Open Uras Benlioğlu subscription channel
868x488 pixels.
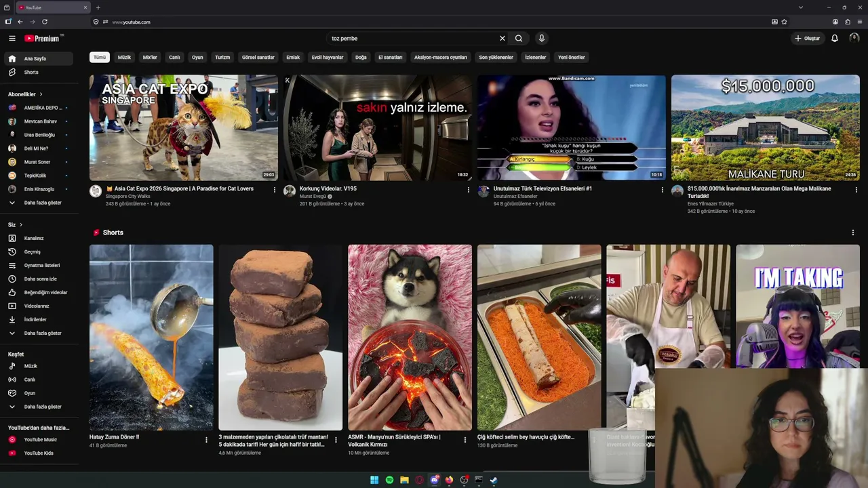(x=39, y=135)
